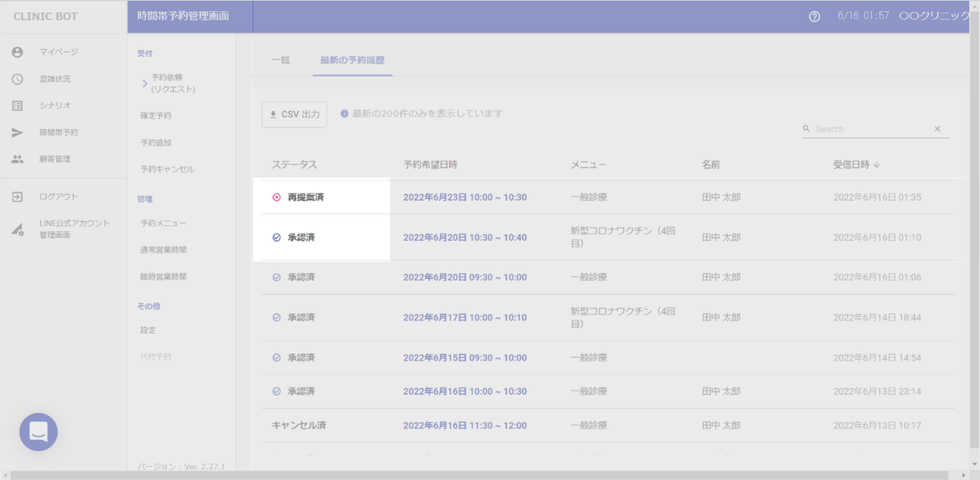Expand the 予約依頼 (リクエスト) chevron
Image resolution: width=980 pixels, height=480 pixels.
coord(145,83)
